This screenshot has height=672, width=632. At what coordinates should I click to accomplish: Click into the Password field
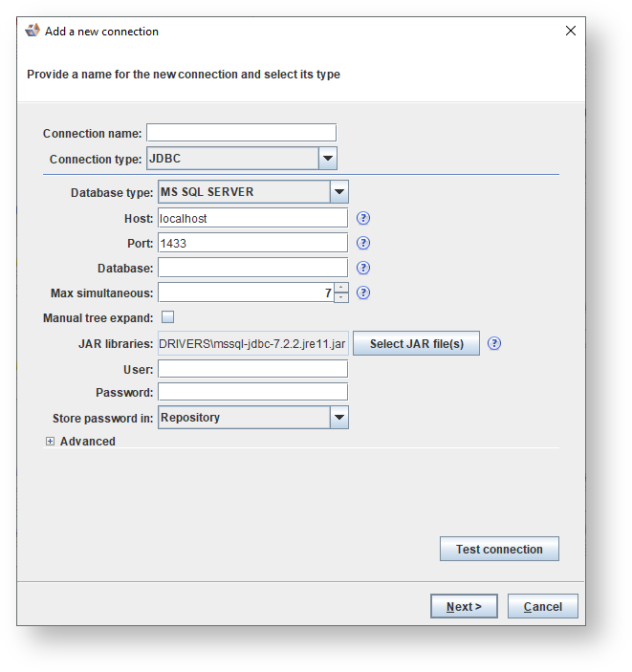pyautogui.click(x=252, y=392)
